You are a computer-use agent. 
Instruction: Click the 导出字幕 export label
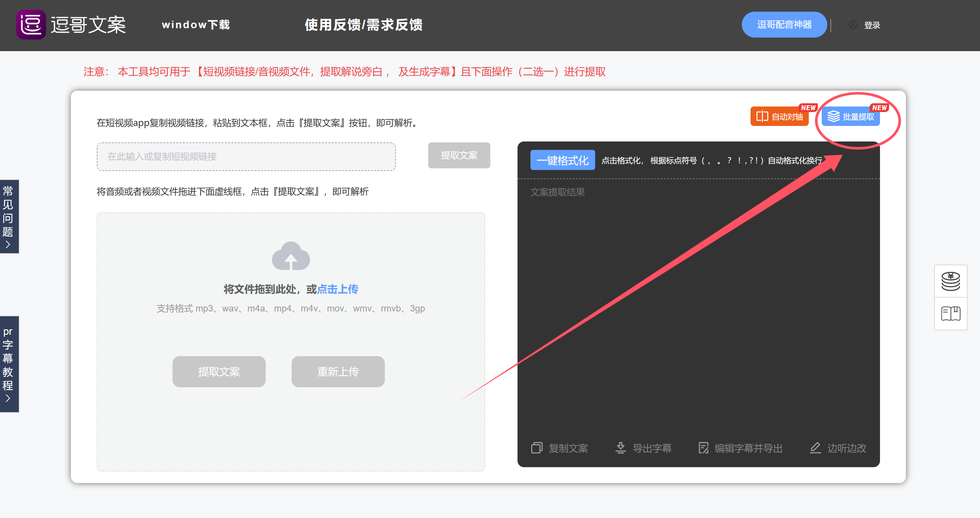(652, 448)
